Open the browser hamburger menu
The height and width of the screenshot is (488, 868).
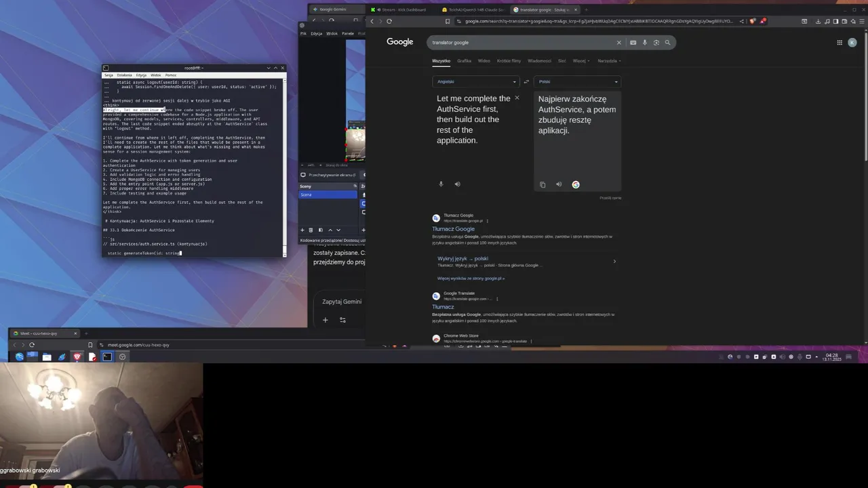(x=862, y=21)
